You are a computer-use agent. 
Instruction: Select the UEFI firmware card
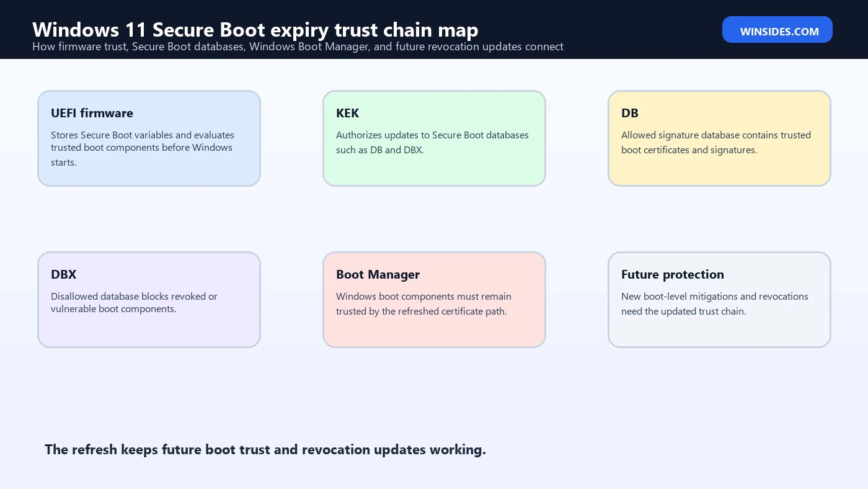tap(149, 138)
